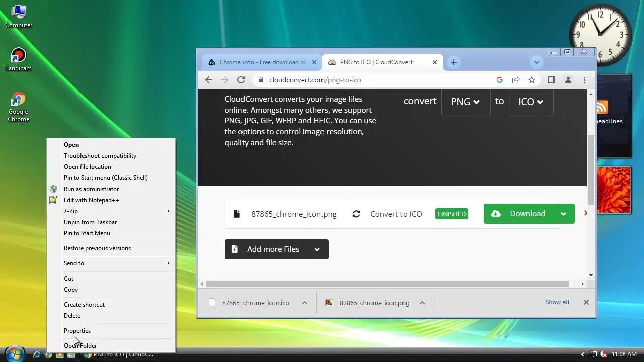Expand the Download button arrow

563,214
